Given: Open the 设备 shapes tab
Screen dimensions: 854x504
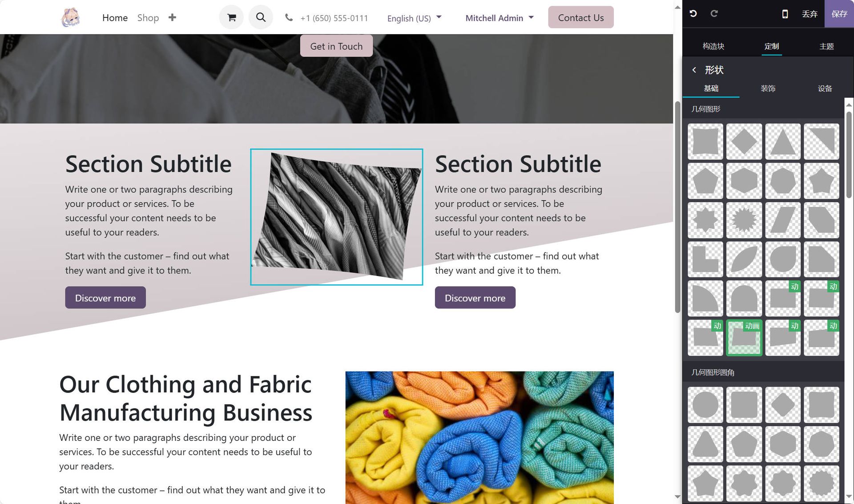Looking at the screenshot, I should 825,88.
